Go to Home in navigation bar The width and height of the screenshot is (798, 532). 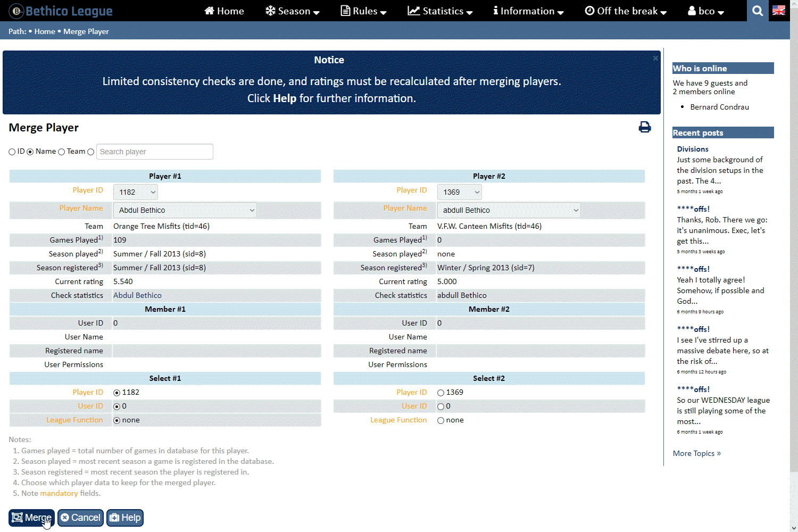point(224,11)
